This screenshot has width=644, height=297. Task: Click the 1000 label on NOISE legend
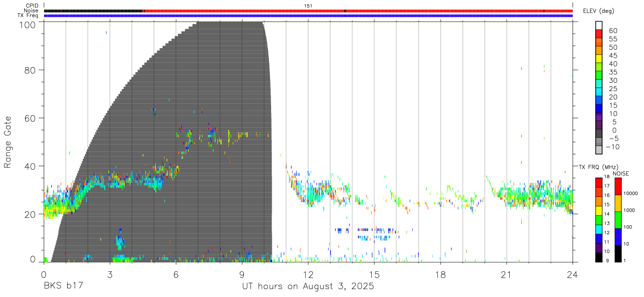pyautogui.click(x=630, y=210)
